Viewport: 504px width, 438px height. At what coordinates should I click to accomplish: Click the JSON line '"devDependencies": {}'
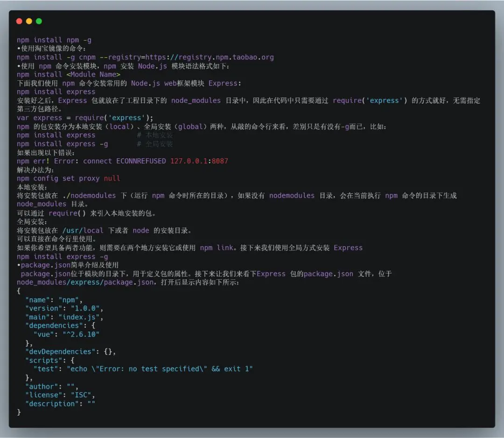(70, 352)
